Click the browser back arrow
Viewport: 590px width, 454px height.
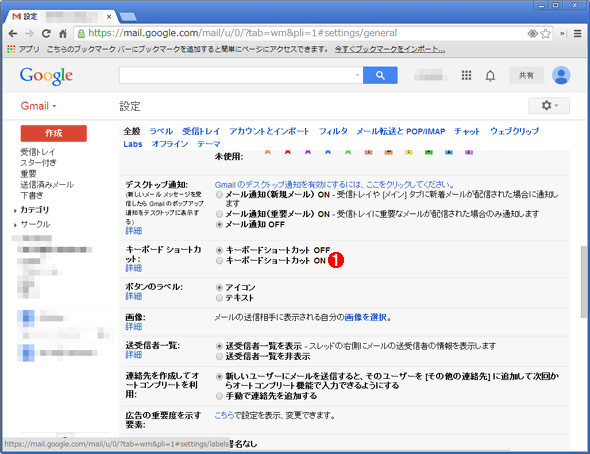(x=13, y=33)
